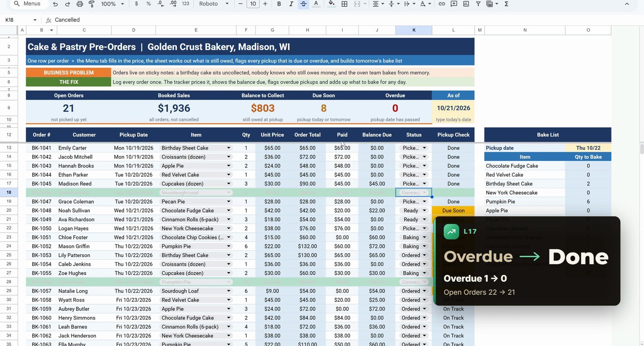644x346 pixels.
Task: Open the vertical align dropdown
Action: pyautogui.click(x=394, y=4)
